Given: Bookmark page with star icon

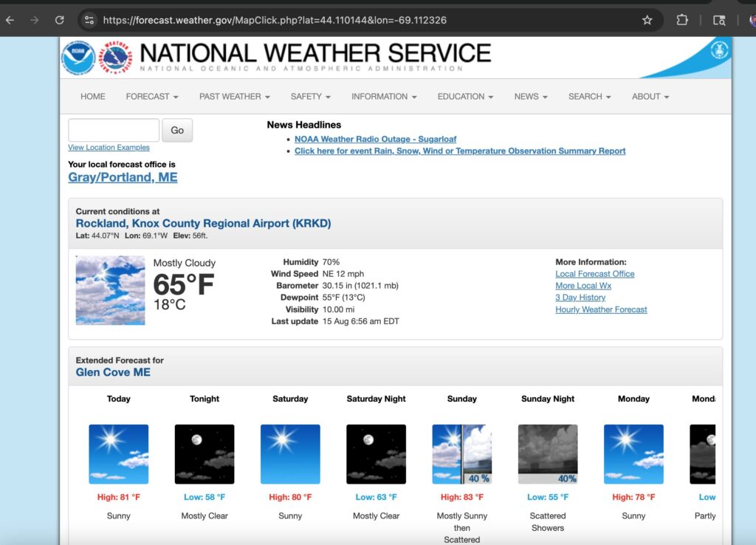Looking at the screenshot, I should pyautogui.click(x=647, y=20).
